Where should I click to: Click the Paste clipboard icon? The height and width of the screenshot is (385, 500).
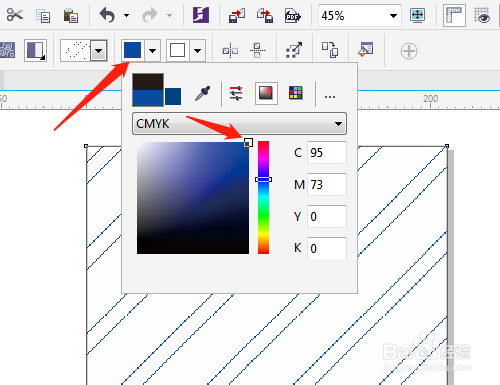point(71,15)
